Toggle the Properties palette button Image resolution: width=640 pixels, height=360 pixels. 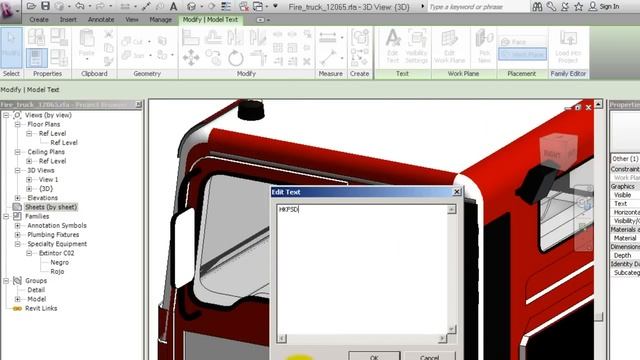(x=36, y=58)
